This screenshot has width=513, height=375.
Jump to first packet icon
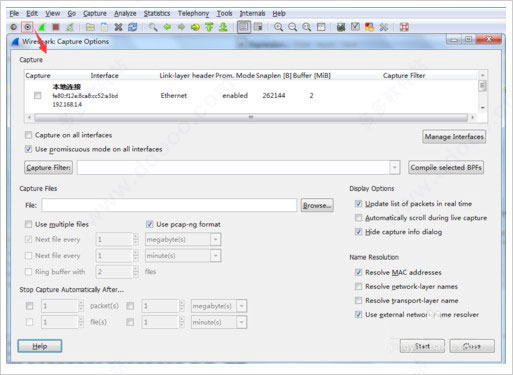[x=209, y=27]
